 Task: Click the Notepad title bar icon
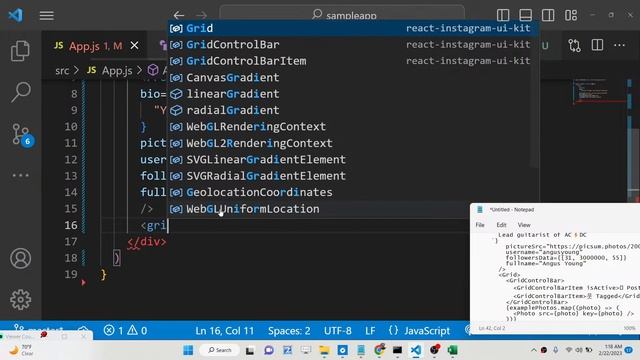coord(480,209)
